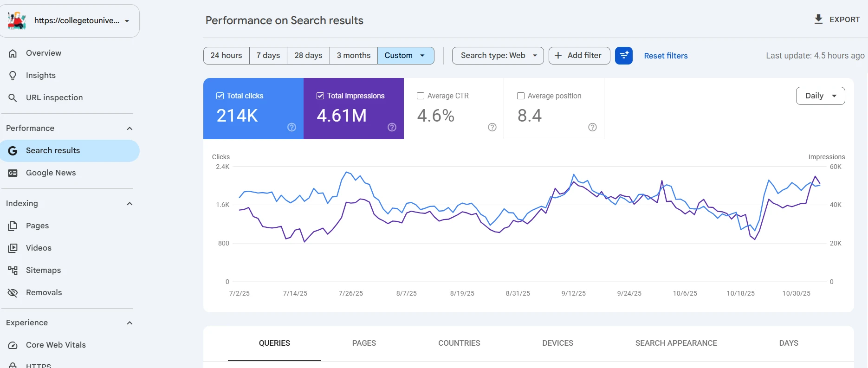The height and width of the screenshot is (368, 868).
Task: Click the Overview home icon
Action: [x=13, y=53]
